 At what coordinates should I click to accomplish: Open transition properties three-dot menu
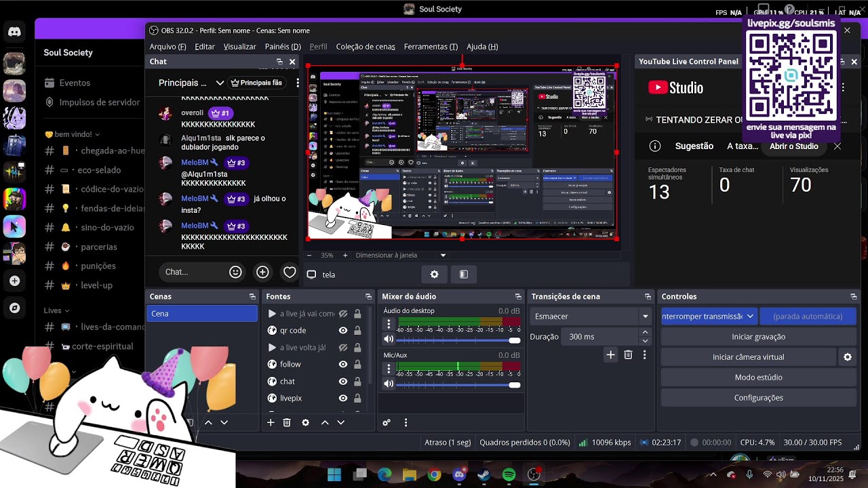[x=644, y=354]
